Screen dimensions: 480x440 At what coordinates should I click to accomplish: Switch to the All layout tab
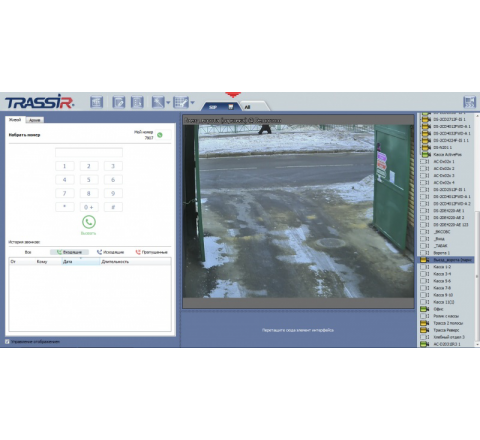pyautogui.click(x=253, y=107)
